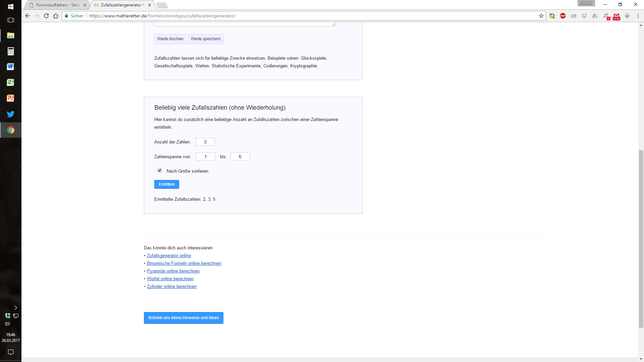The image size is (644, 362).
Task: Click the Adblock Plus extension icon
Action: [x=563, y=16]
